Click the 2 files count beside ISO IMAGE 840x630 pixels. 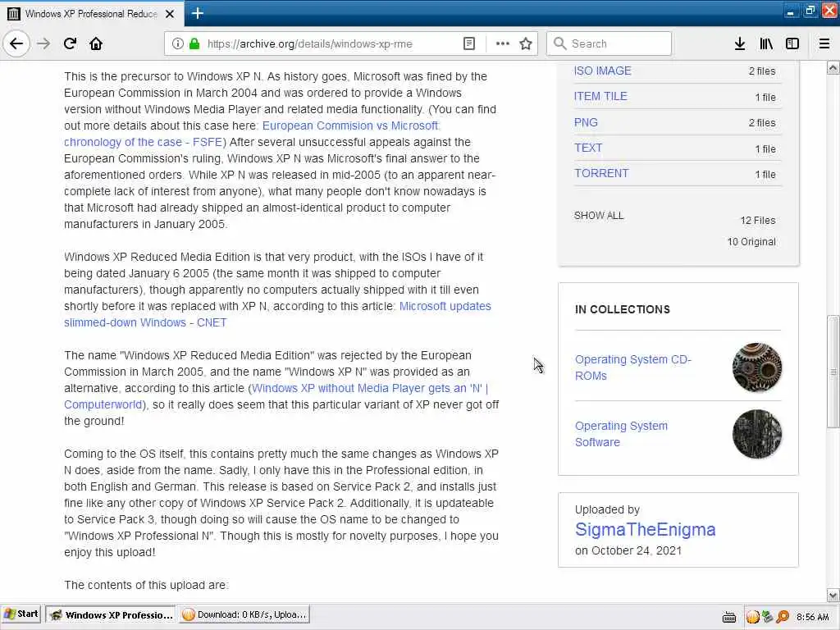(762, 71)
